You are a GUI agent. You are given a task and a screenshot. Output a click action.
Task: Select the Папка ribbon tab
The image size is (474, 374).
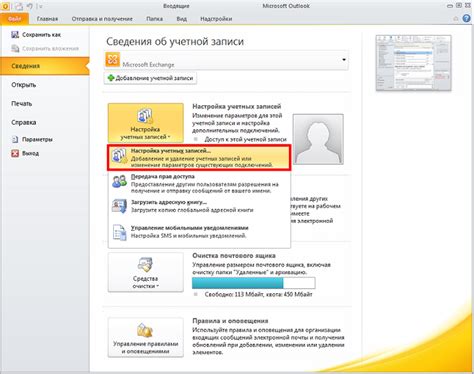[154, 19]
